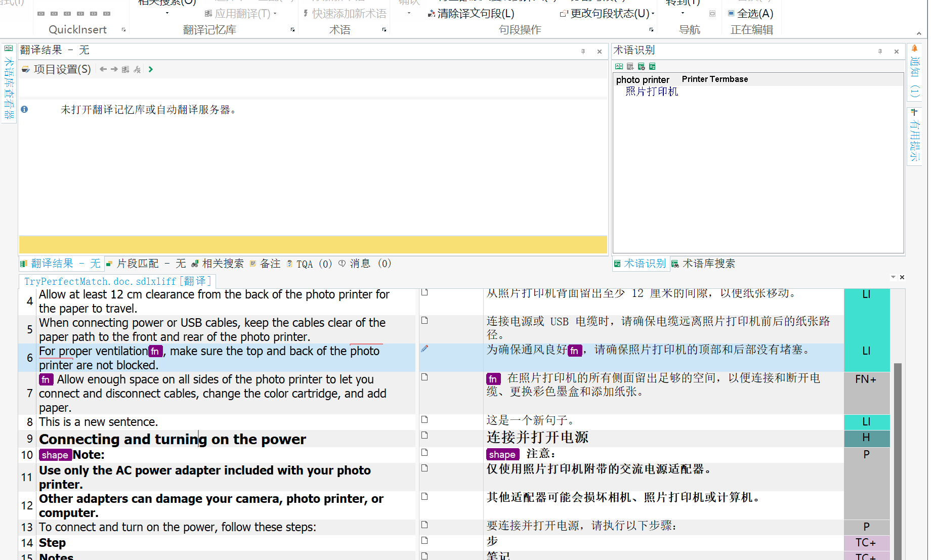Open termbase settings gear icon
The image size is (934, 560).
(642, 66)
